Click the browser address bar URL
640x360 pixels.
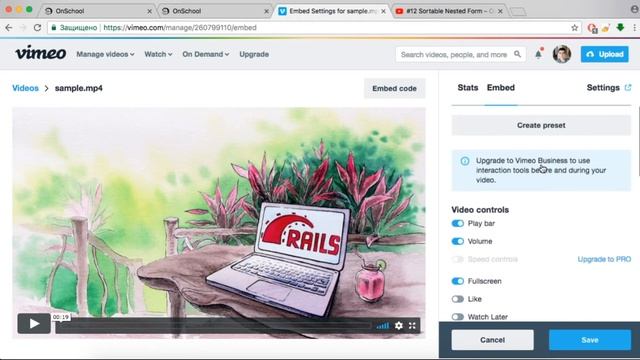pos(180,27)
